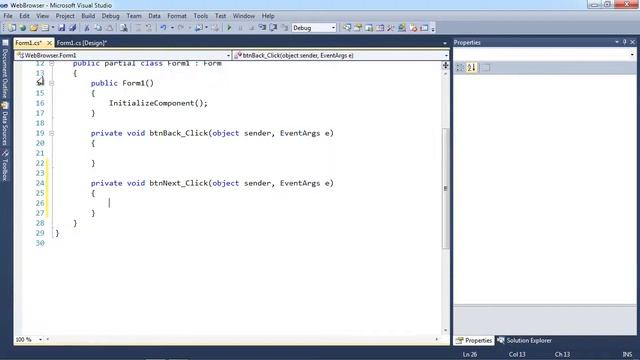This screenshot has width=640, height=360.
Task: Click the Step Into icon
Action: [x=262, y=28]
